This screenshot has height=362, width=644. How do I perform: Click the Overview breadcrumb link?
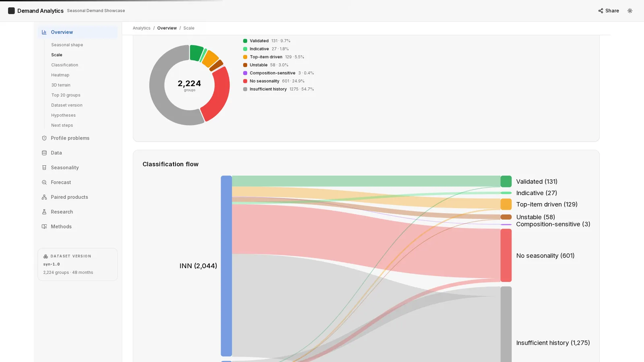pyautogui.click(x=167, y=28)
